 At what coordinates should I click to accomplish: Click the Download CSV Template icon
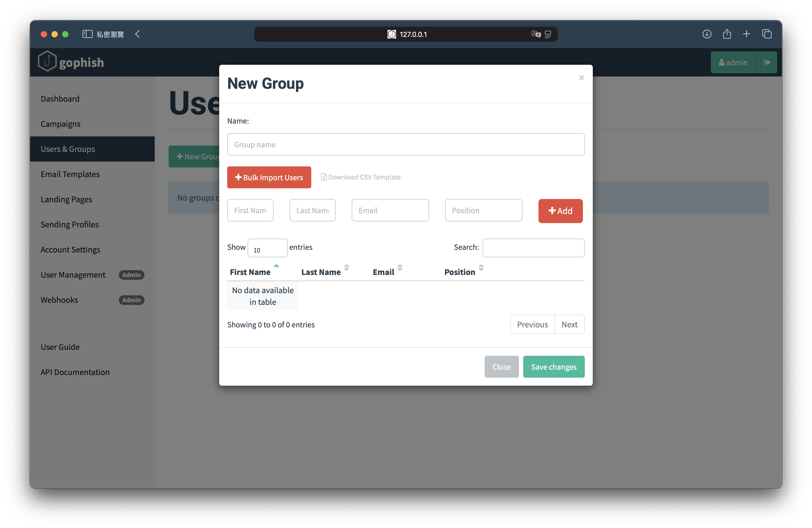[324, 177]
